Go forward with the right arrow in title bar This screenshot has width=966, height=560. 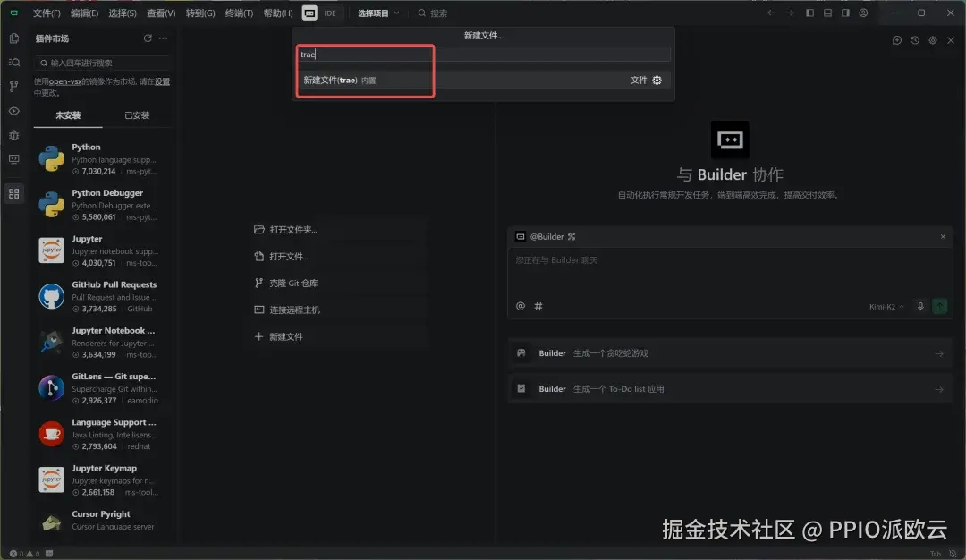coord(789,13)
